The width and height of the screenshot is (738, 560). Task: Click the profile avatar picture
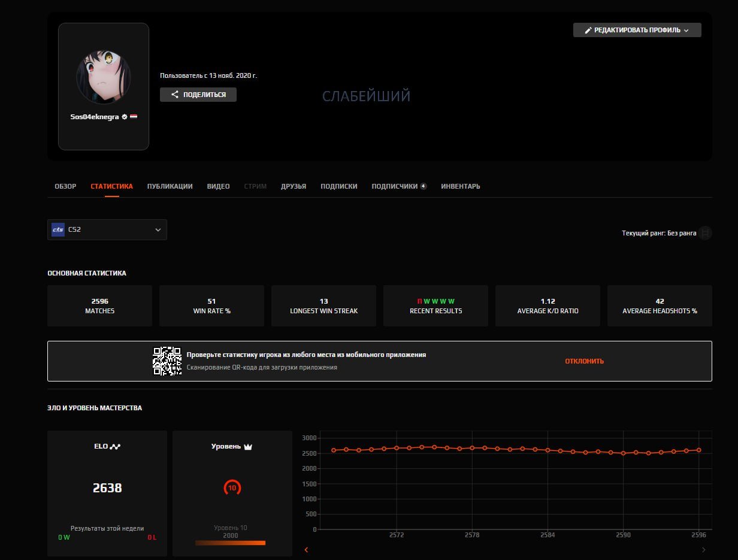pos(103,74)
